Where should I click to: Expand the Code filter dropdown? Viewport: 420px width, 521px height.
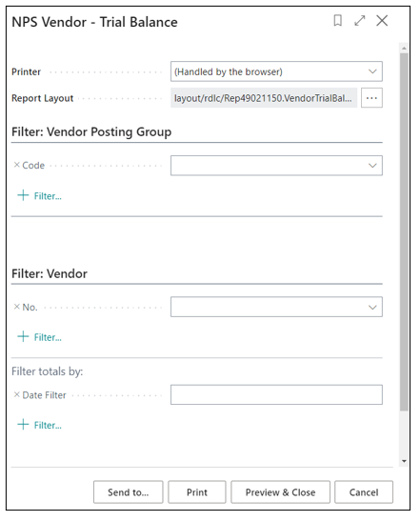pyautogui.click(x=372, y=166)
